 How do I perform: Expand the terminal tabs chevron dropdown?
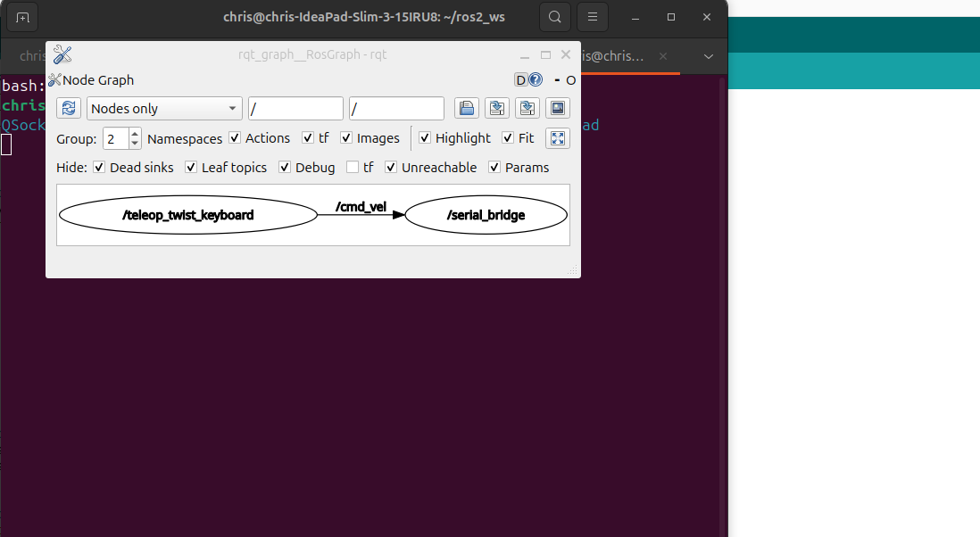(x=709, y=56)
